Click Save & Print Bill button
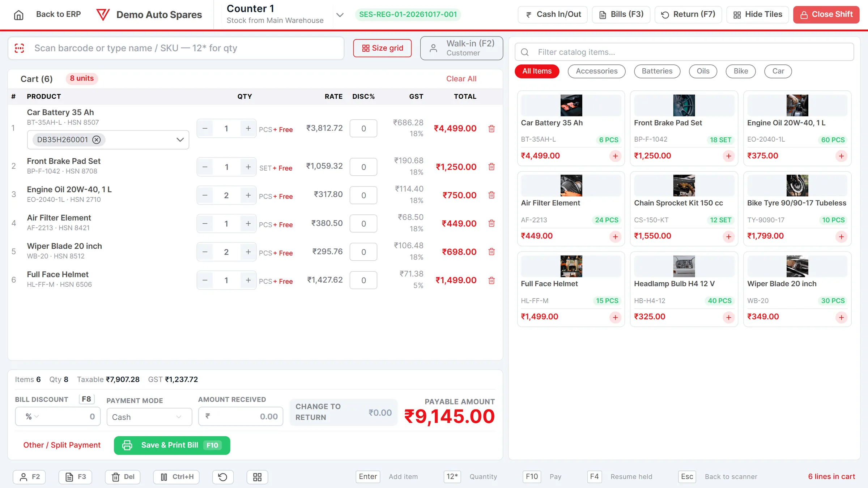Image resolution: width=868 pixels, height=488 pixels. pos(172,445)
